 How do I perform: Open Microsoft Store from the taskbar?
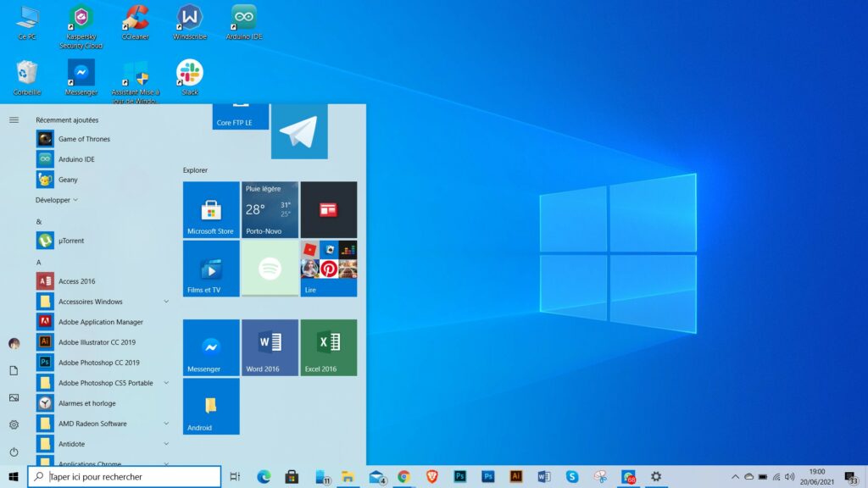tap(292, 476)
